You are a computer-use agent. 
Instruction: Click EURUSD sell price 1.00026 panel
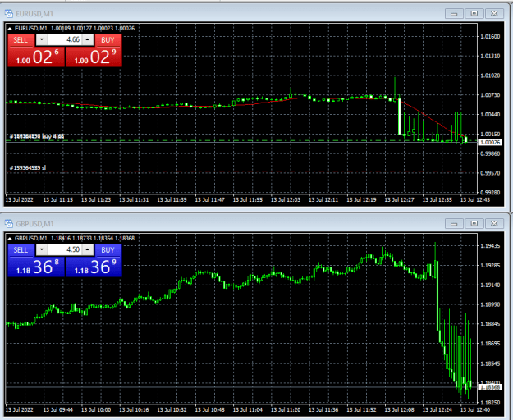(36, 57)
